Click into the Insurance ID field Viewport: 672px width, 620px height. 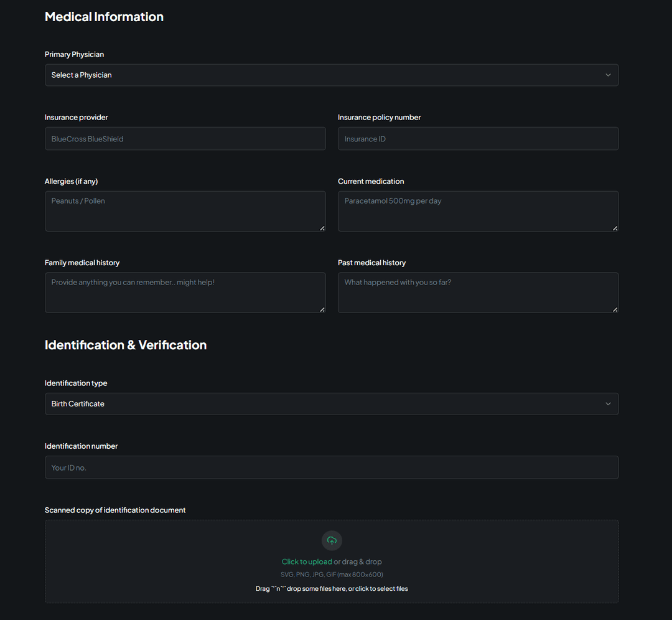[478, 139]
